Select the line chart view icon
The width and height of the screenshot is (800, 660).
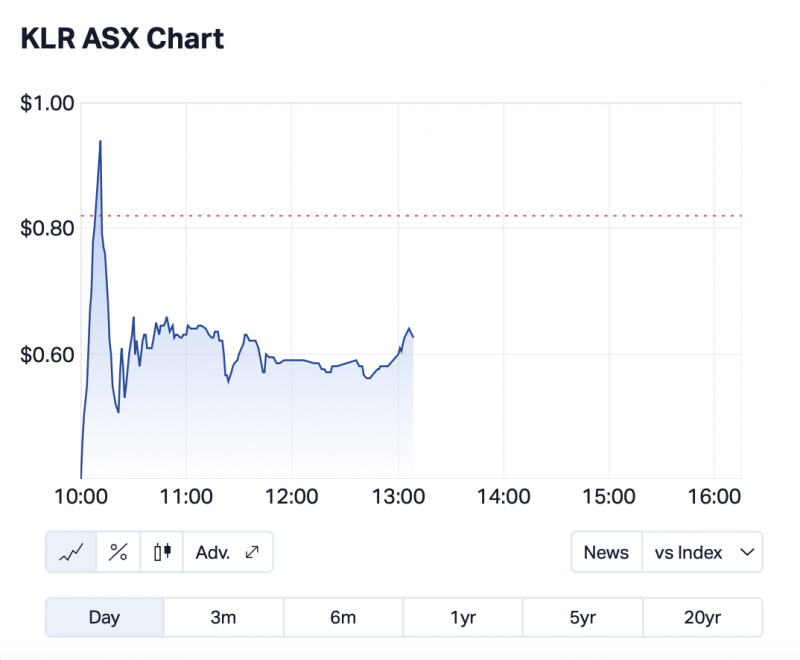click(71, 552)
